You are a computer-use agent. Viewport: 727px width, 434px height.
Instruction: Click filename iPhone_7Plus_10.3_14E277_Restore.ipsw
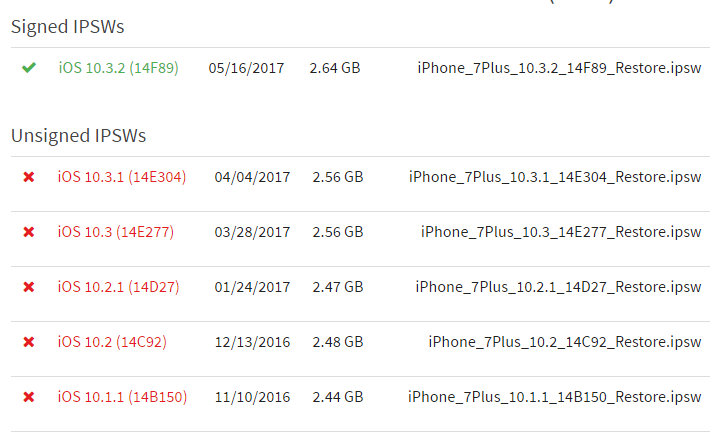(x=561, y=232)
